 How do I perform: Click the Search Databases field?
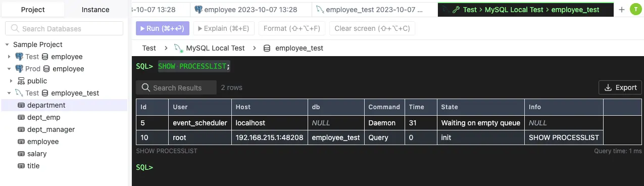coord(64,28)
